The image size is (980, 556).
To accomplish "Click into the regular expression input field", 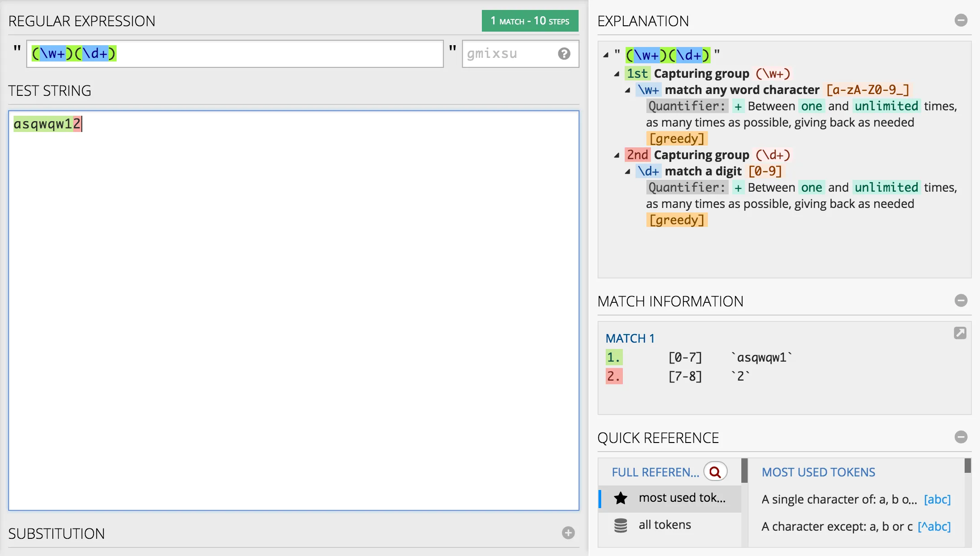I will click(271, 54).
